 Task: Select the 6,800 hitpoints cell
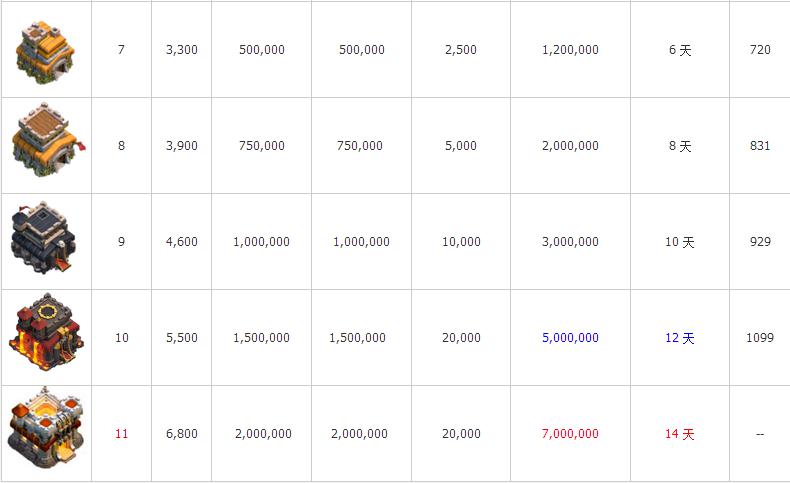coord(181,434)
